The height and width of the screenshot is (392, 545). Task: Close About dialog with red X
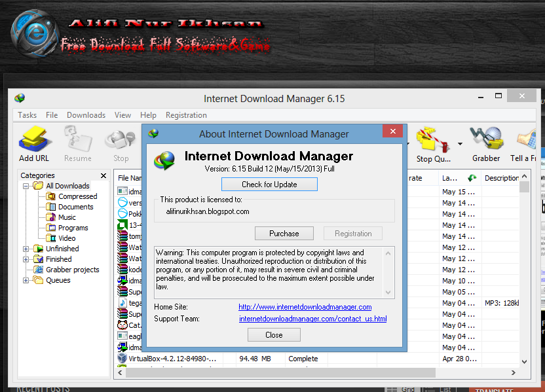click(x=393, y=132)
